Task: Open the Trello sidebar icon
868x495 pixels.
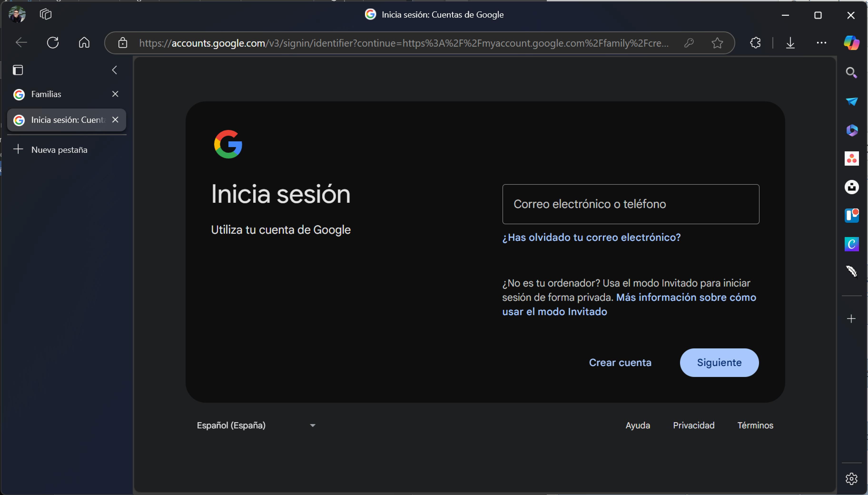Action: [x=851, y=216]
